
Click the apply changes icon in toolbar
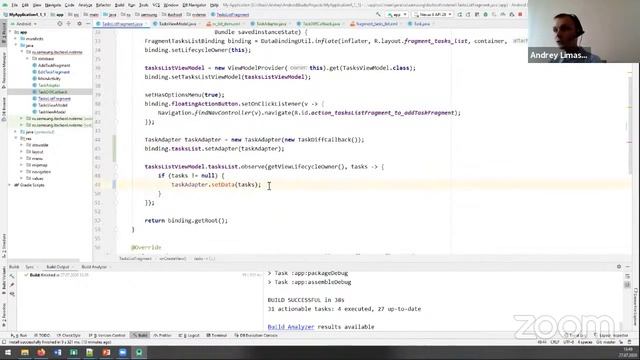(x=468, y=14)
